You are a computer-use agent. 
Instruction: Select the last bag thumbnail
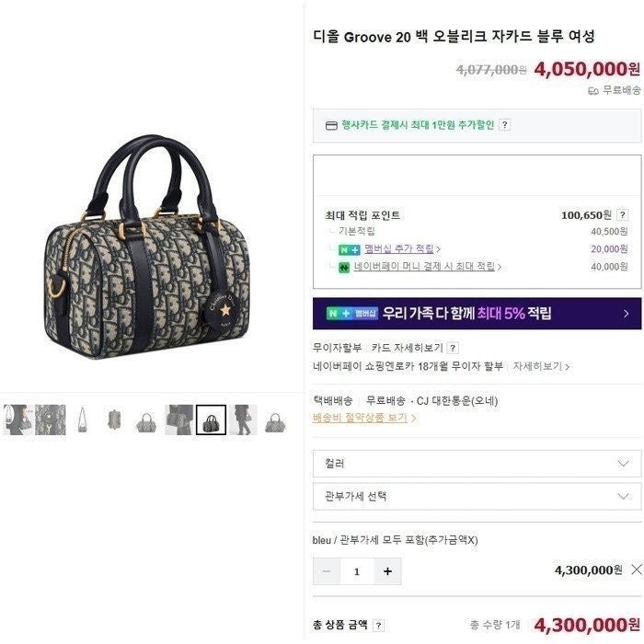click(275, 420)
